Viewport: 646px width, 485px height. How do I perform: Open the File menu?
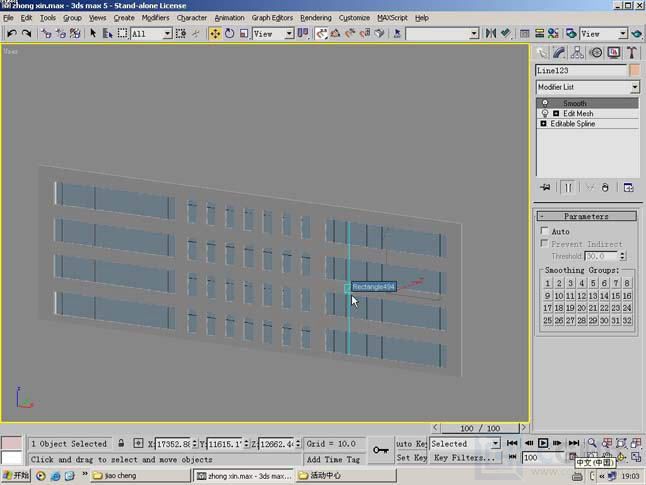coord(8,18)
